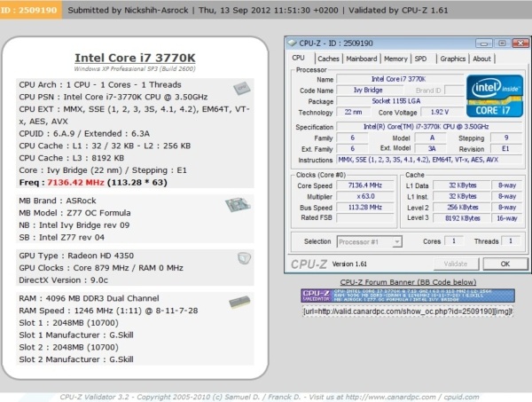Viewport: 532px width, 402px height.
Task: Click the Multiplier x 63.0 field
Action: point(365,196)
